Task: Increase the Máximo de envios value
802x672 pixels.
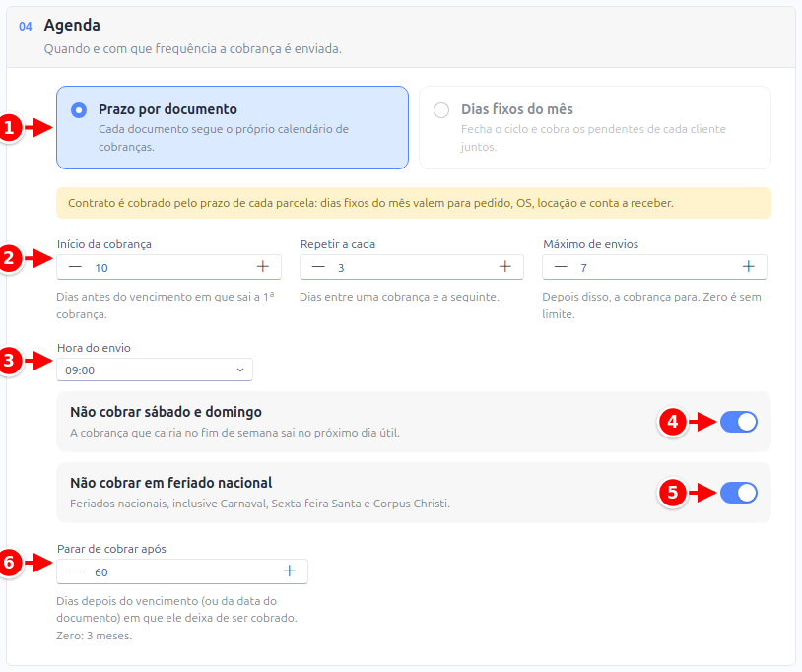Action: 748,267
